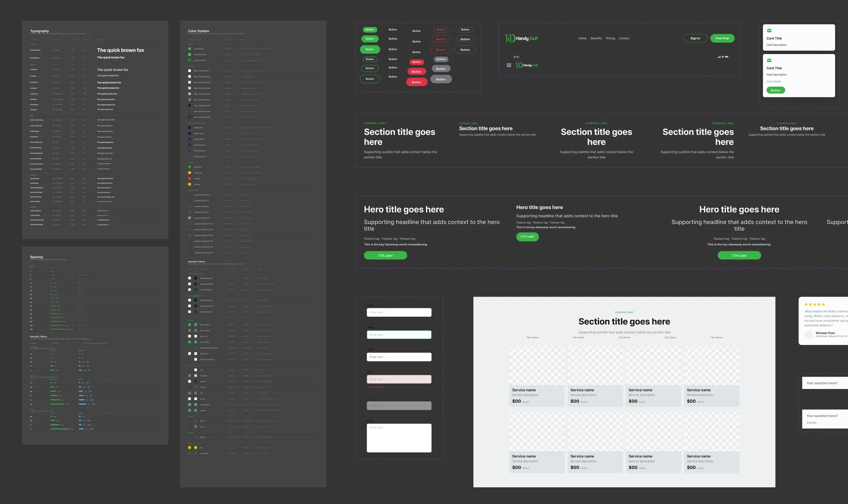Select green 'Eyebrow label' in light pricing section
This screenshot has width=848, height=504.
pos(624,312)
